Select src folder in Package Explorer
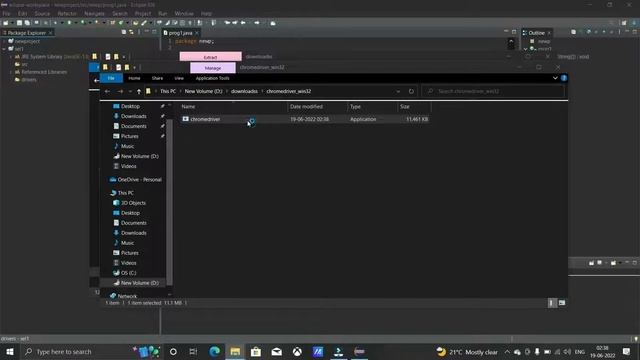The width and height of the screenshot is (640, 360). point(21,64)
